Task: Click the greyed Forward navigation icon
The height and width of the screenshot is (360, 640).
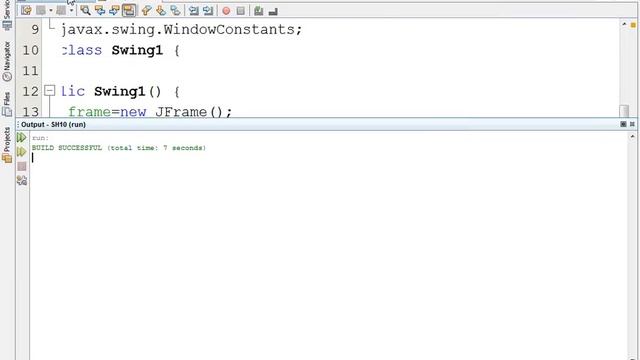Action: click(61, 11)
